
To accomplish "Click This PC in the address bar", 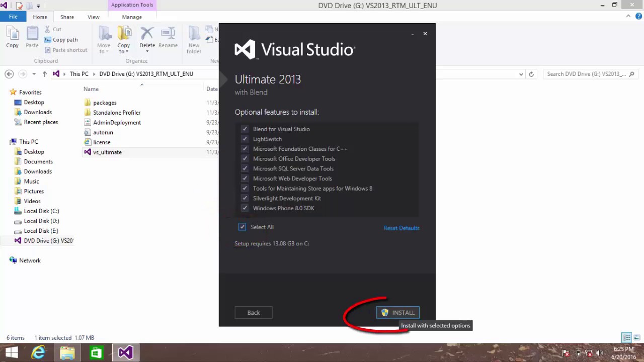I will pyautogui.click(x=79, y=74).
